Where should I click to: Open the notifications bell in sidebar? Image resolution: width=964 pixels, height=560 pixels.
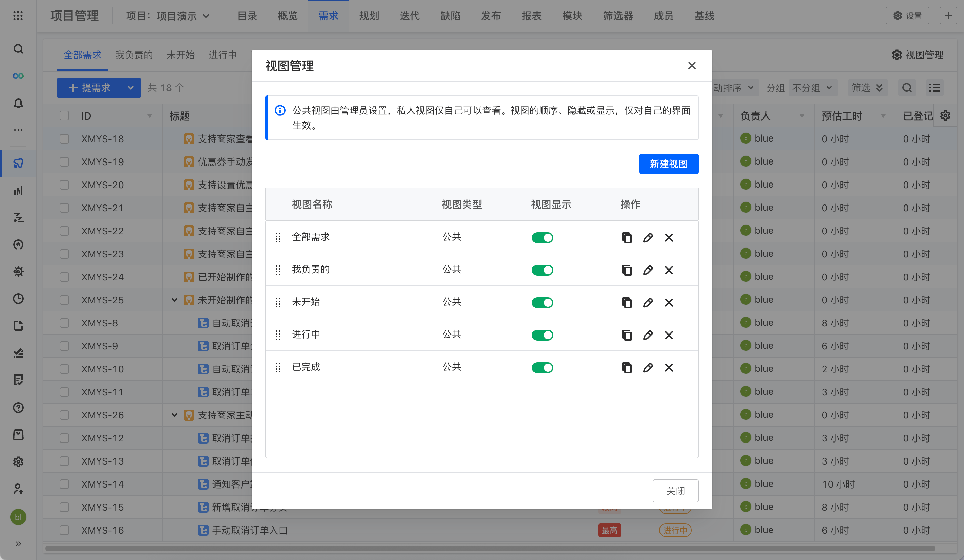coord(18,103)
